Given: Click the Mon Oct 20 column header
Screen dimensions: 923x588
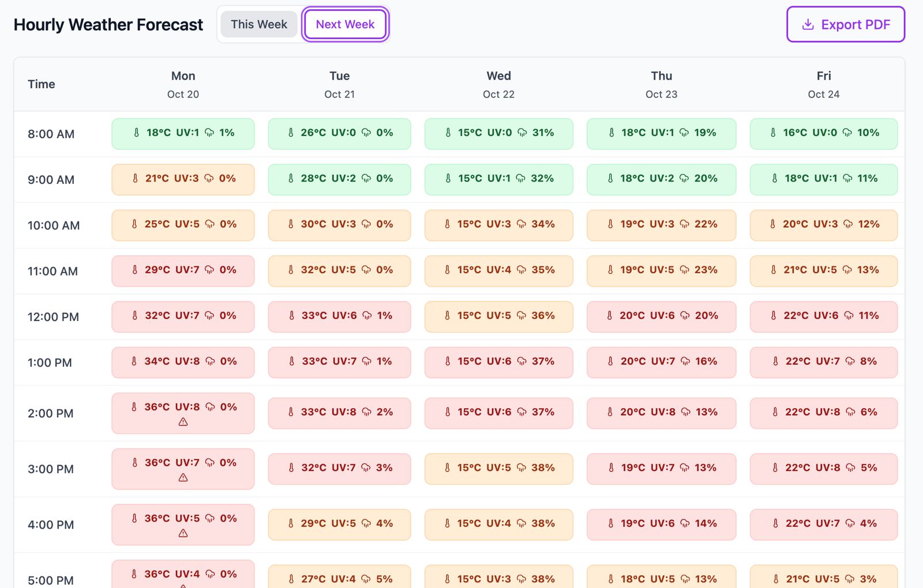Looking at the screenshot, I should coord(183,84).
